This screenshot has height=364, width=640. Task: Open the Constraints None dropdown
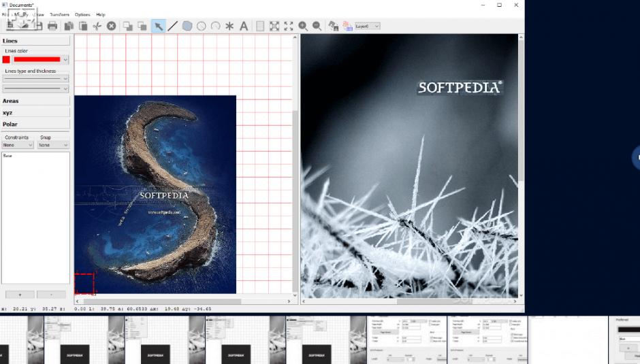coord(18,145)
